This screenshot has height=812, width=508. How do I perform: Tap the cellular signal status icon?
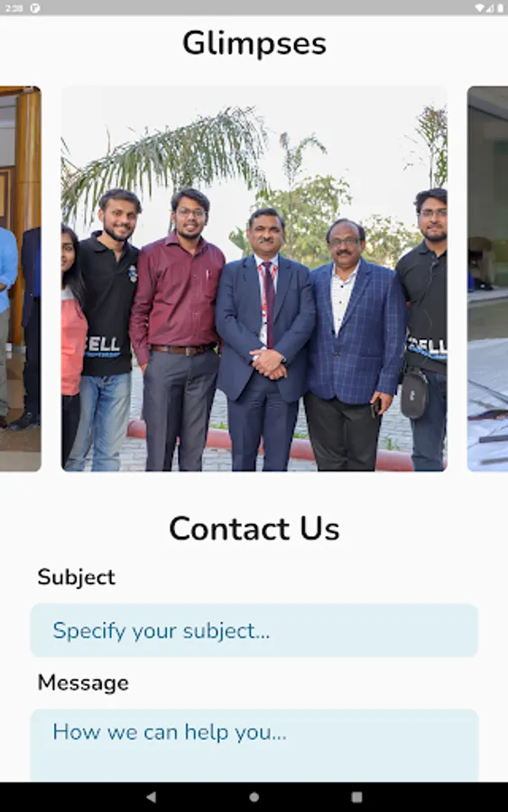pos(490,8)
